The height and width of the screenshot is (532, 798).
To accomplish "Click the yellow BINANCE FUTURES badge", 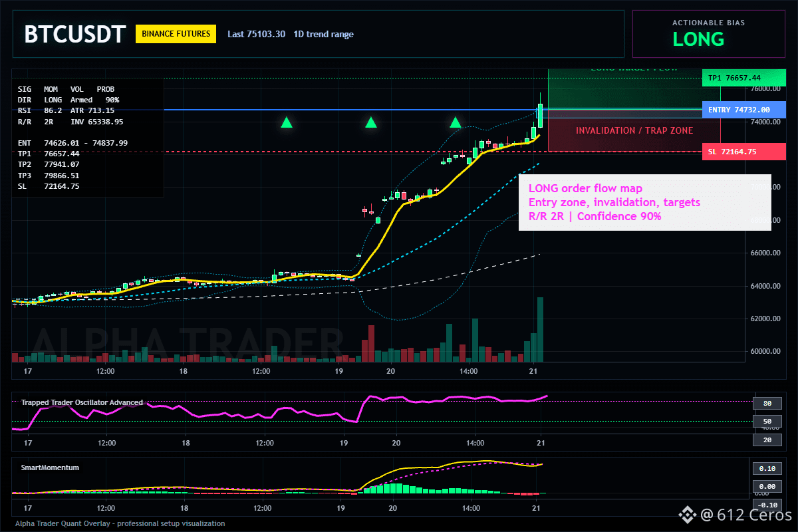I will click(x=176, y=34).
